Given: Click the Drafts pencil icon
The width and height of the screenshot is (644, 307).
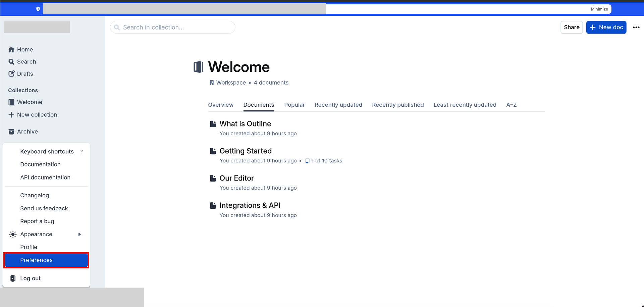Looking at the screenshot, I should pos(11,74).
